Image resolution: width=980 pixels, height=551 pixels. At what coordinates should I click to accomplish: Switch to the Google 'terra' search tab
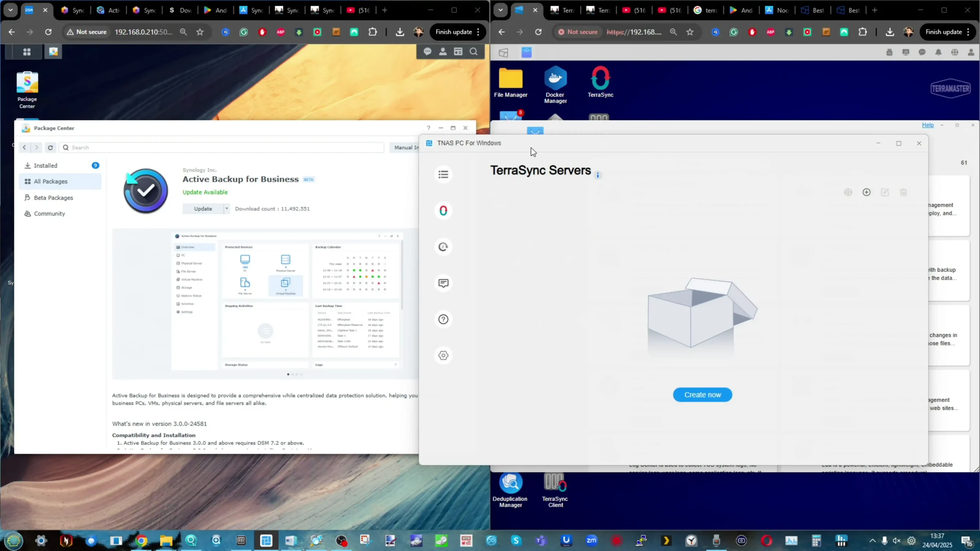pyautogui.click(x=705, y=10)
